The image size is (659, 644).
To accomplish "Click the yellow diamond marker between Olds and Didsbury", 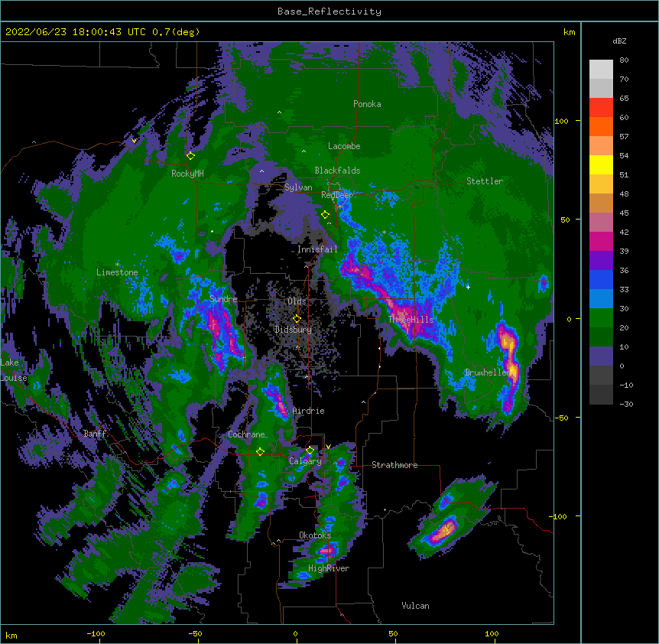I will (x=297, y=319).
